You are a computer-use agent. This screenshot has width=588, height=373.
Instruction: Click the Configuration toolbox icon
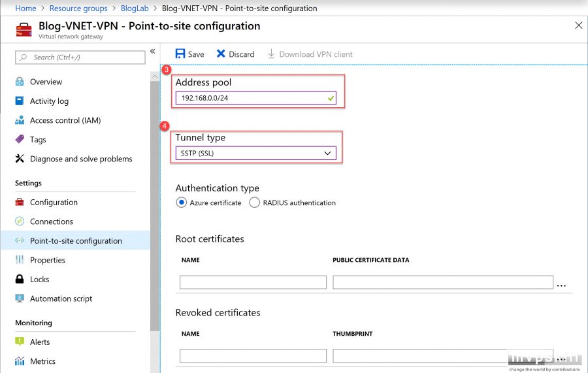point(20,202)
